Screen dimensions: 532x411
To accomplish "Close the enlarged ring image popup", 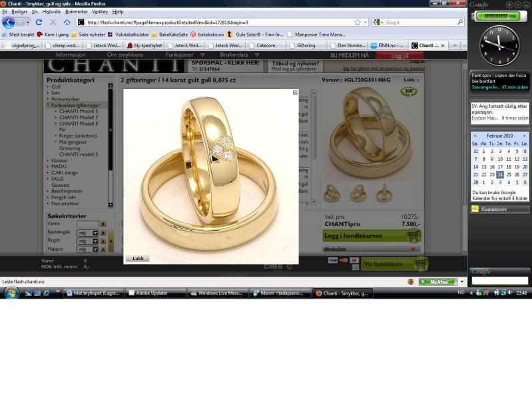I will (x=295, y=92).
